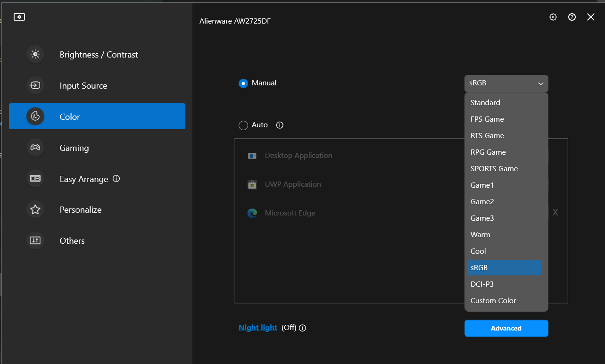Viewport: 605px width, 364px height.
Task: Choose DCI-P3 preset
Action: coord(504,284)
